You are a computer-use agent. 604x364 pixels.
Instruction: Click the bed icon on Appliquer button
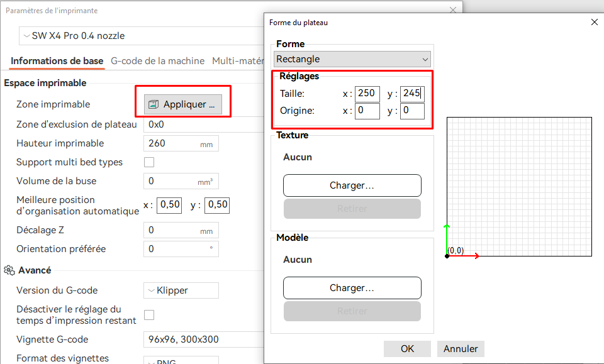(154, 104)
